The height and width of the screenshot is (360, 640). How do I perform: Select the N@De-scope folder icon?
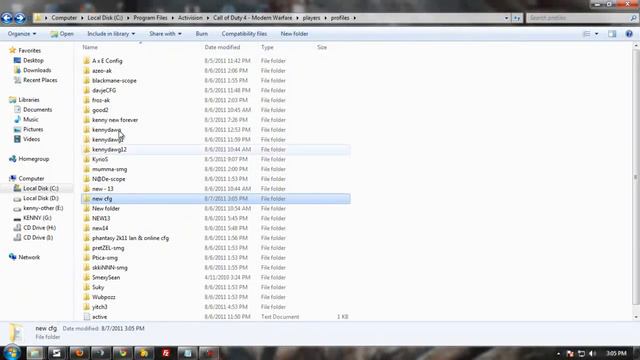coord(87,179)
